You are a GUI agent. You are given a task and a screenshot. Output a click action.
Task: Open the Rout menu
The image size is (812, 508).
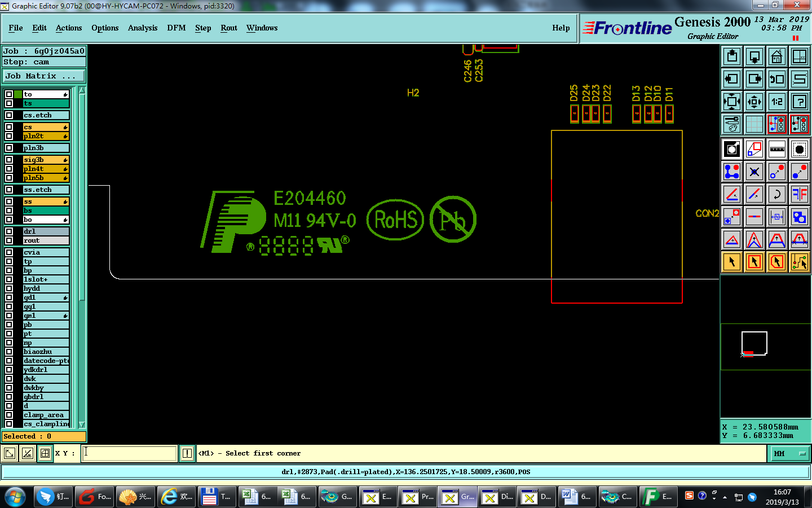[229, 28]
